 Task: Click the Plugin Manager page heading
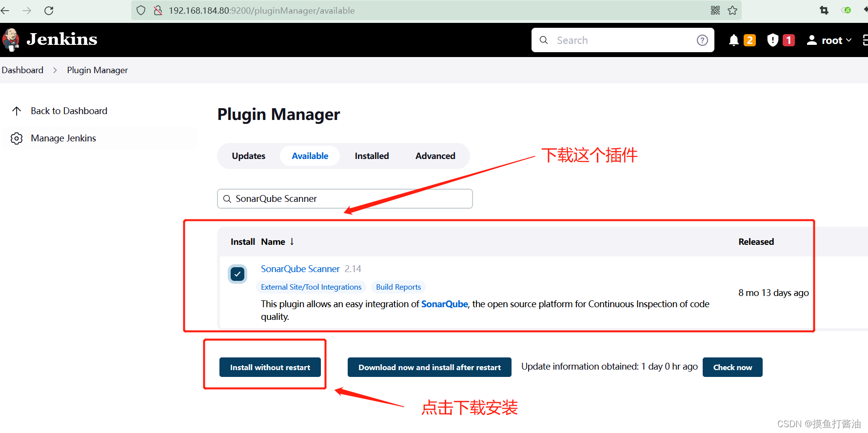coord(278,115)
